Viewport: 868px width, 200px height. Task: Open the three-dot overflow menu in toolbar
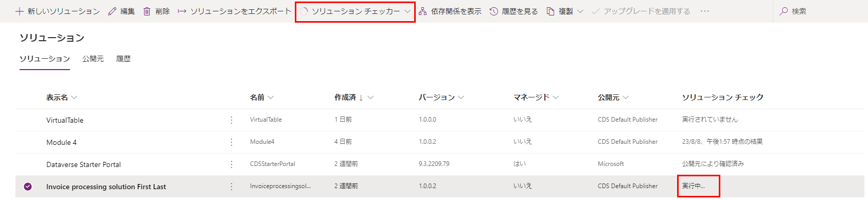click(x=705, y=11)
